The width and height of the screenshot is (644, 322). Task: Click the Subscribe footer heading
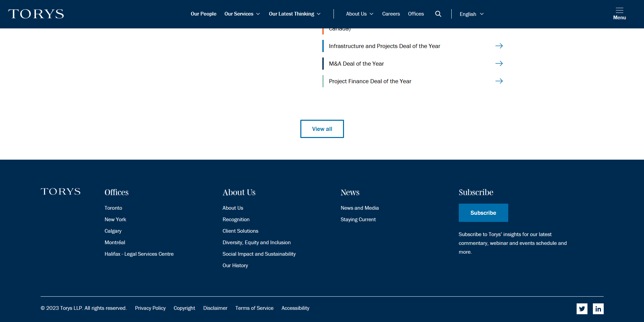click(x=476, y=192)
